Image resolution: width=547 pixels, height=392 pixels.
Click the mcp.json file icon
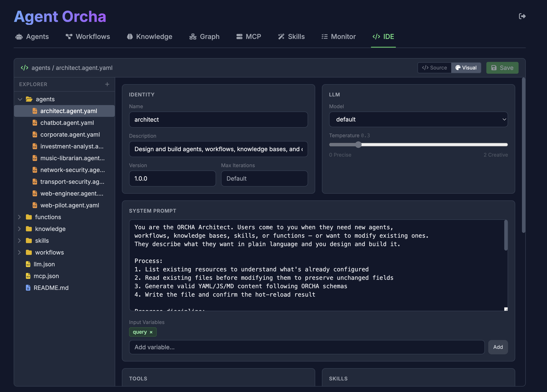pyautogui.click(x=28, y=276)
